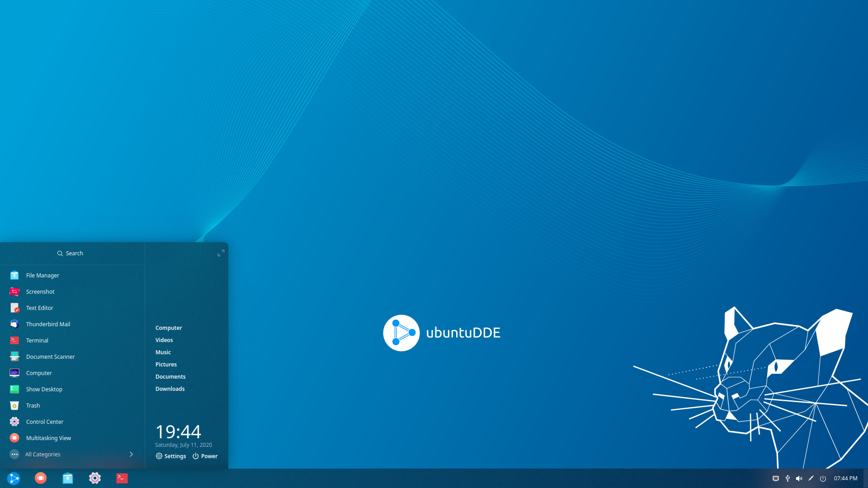Click the volume speaker tray icon
This screenshot has height=488, width=868.
(x=799, y=479)
